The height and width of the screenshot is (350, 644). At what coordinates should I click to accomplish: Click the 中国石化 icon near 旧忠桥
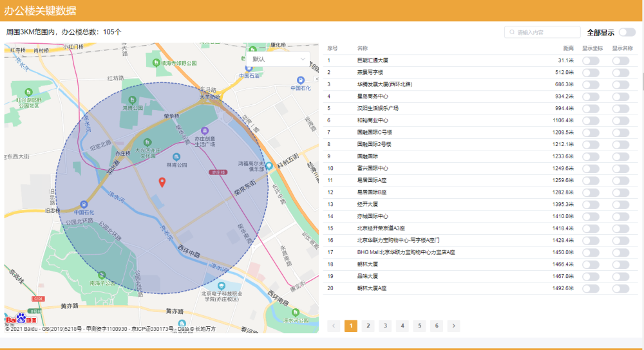click(84, 205)
